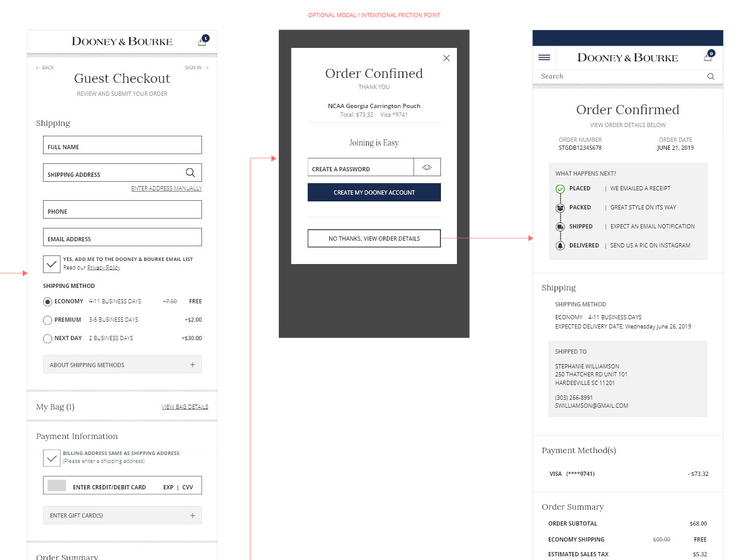Select the Premium shipping radio button
This screenshot has height=560, width=748.
click(47, 320)
